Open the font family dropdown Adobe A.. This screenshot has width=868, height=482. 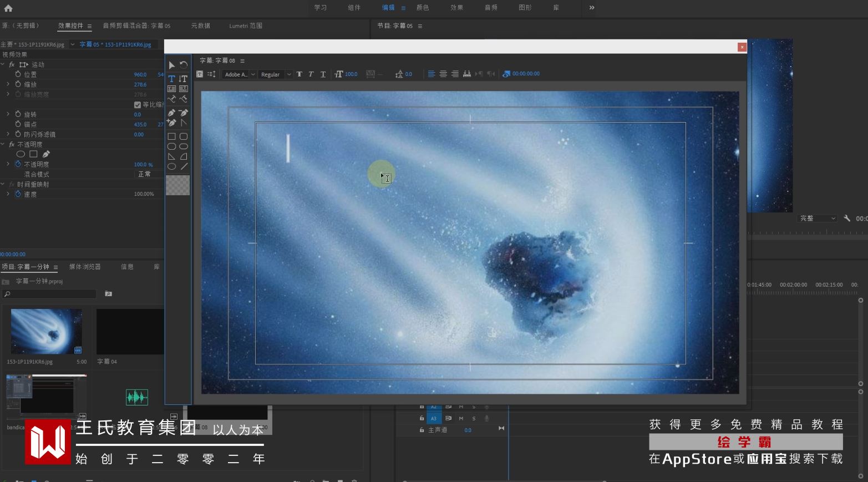239,74
